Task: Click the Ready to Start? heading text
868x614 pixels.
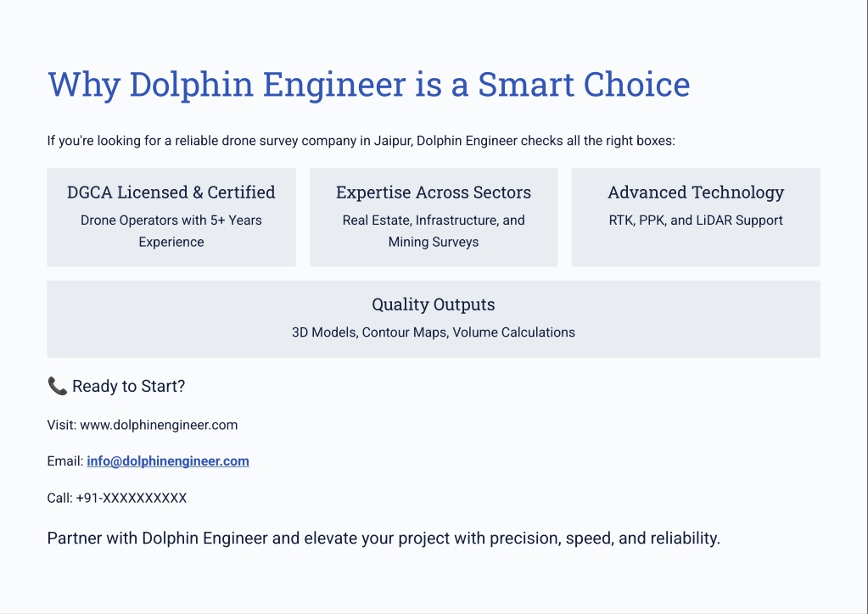Action: [x=128, y=386]
